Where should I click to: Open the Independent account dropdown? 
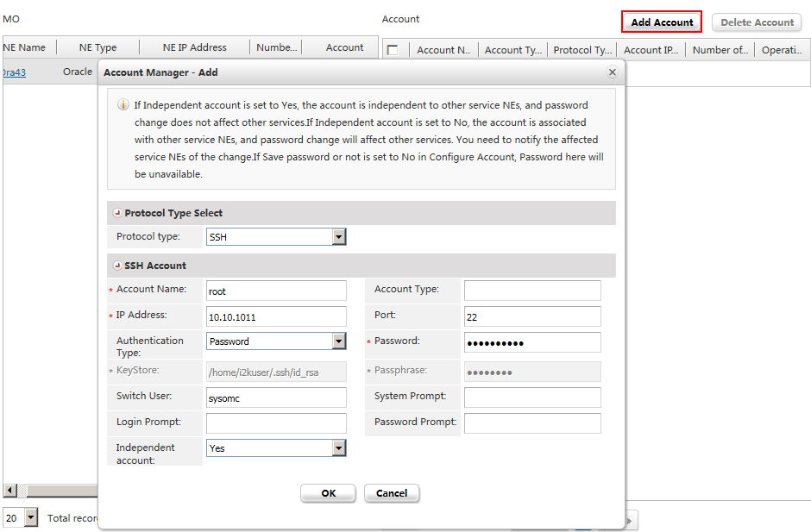339,448
